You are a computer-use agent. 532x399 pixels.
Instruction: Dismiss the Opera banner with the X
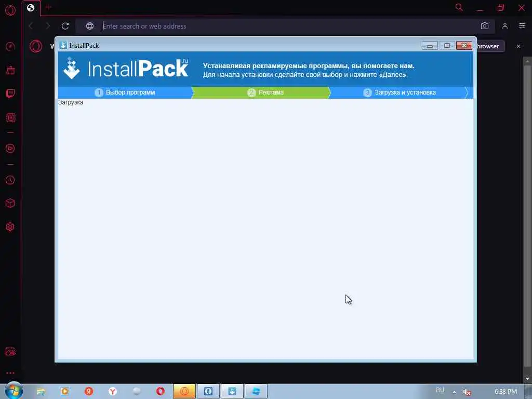click(518, 46)
